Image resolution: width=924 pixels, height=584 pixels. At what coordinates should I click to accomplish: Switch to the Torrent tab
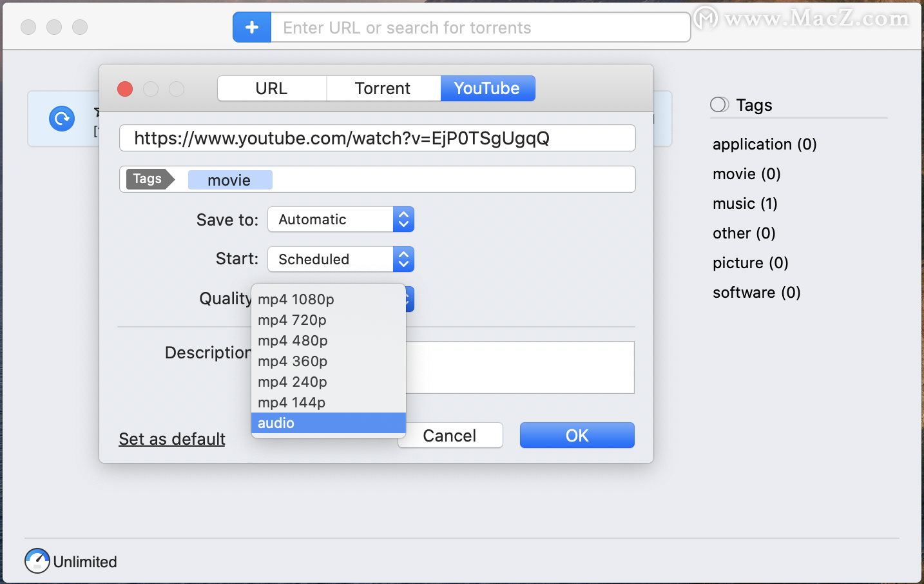(383, 88)
